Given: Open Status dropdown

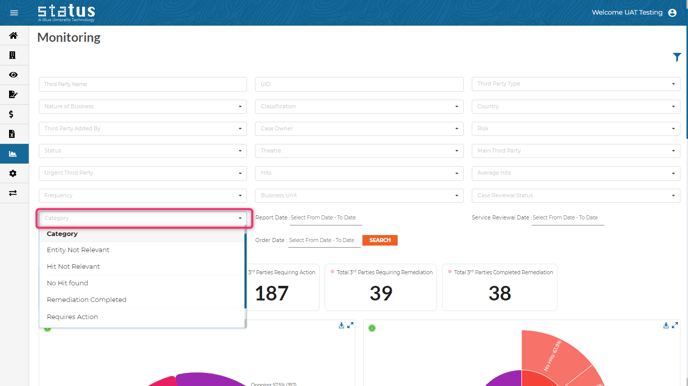Looking at the screenshot, I should (143, 150).
